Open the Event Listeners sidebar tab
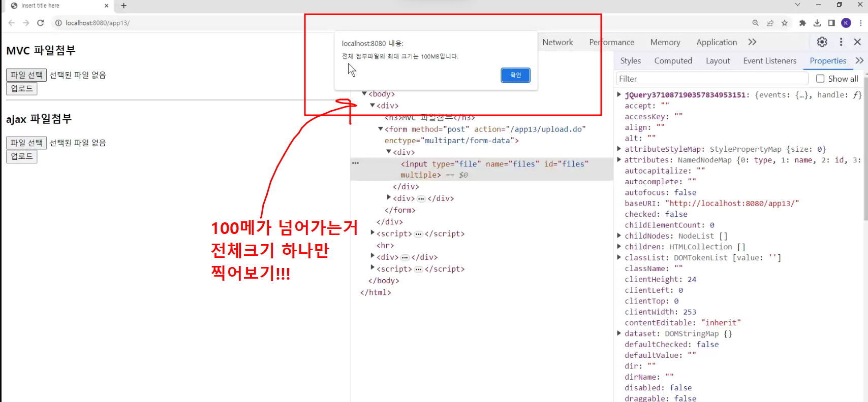868x402 pixels. click(770, 60)
